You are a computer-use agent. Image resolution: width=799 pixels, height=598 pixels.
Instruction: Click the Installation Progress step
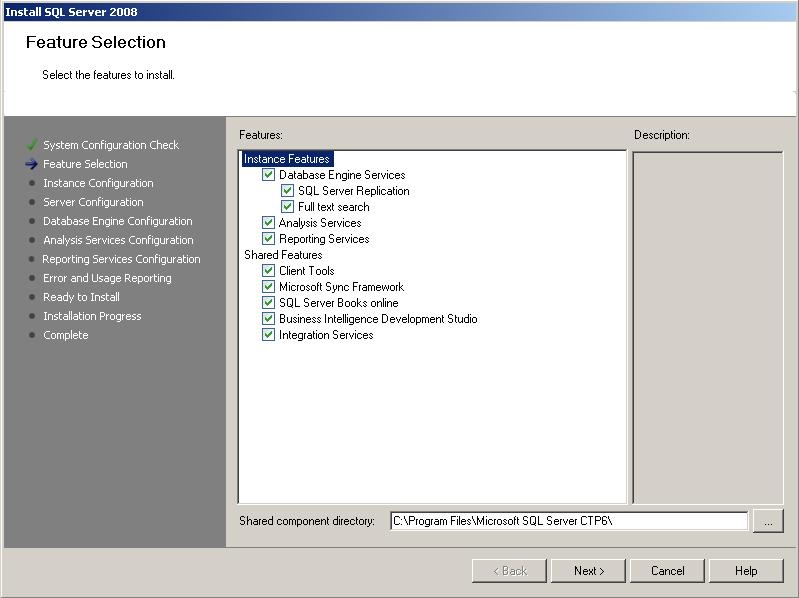[92, 316]
